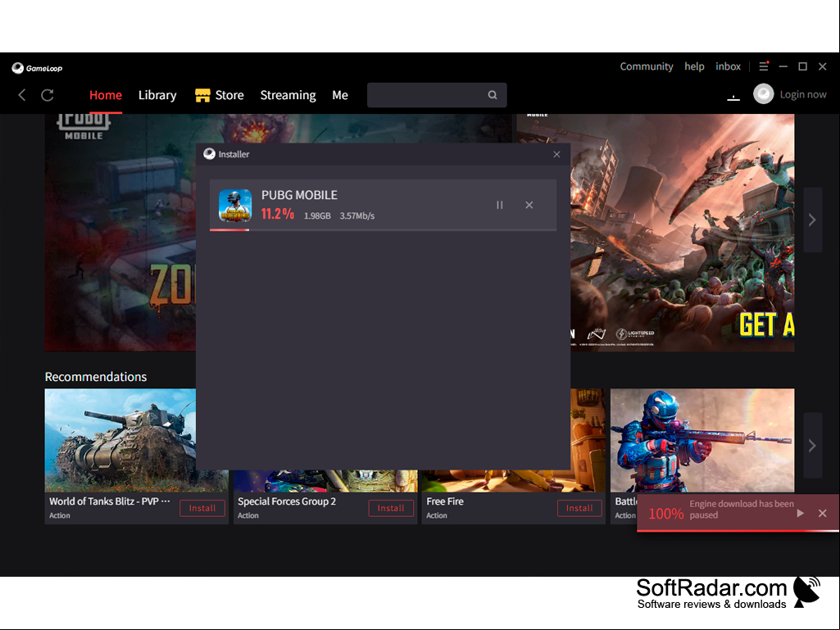Show more recommendations with right chevron
This screenshot has width=840, height=630.
tap(812, 445)
